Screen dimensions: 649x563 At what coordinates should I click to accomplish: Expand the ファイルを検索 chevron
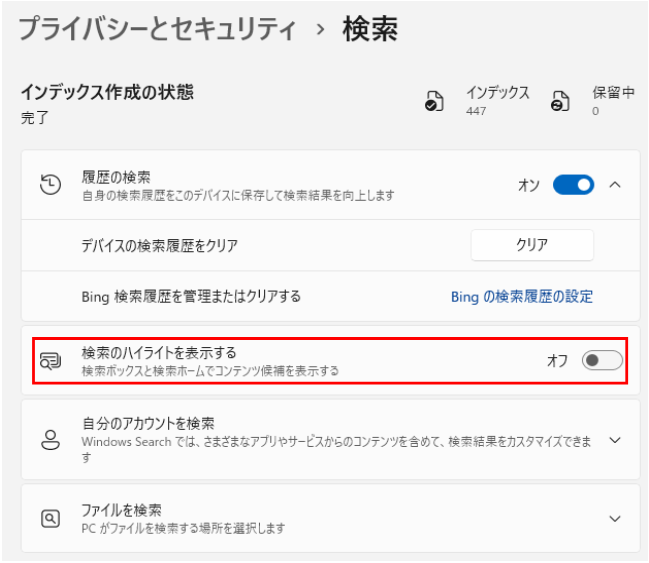click(x=615, y=518)
